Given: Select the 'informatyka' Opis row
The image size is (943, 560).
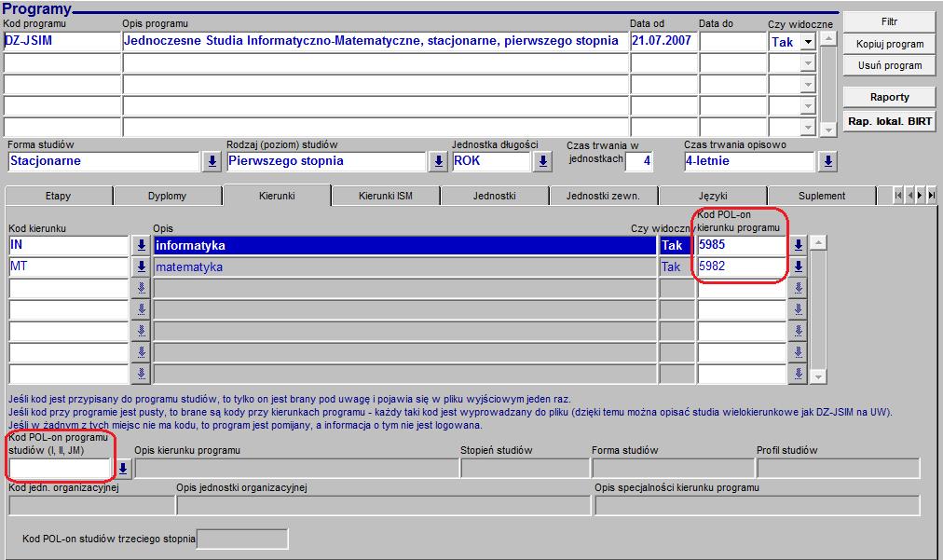Looking at the screenshot, I should tap(404, 245).
